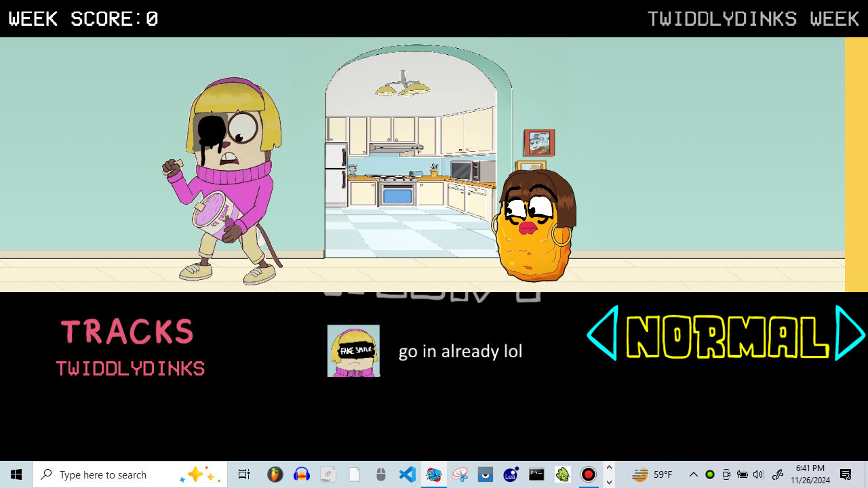Click the taskbar search box

[130, 474]
